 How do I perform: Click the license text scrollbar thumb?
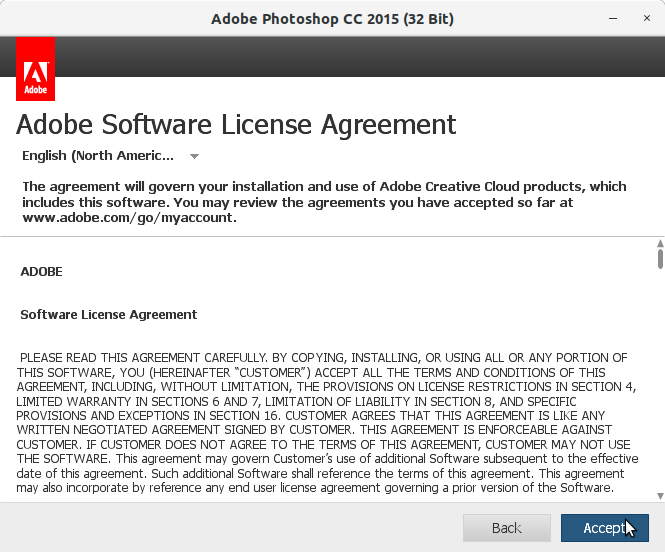pyautogui.click(x=660, y=259)
